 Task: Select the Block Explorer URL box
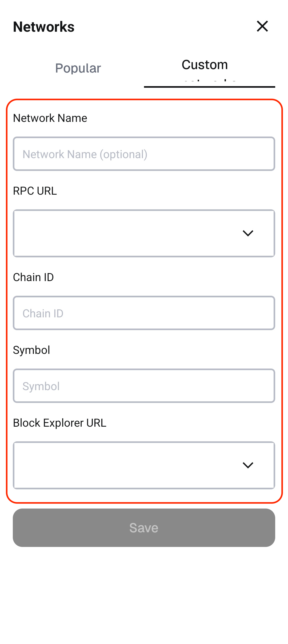(x=144, y=465)
